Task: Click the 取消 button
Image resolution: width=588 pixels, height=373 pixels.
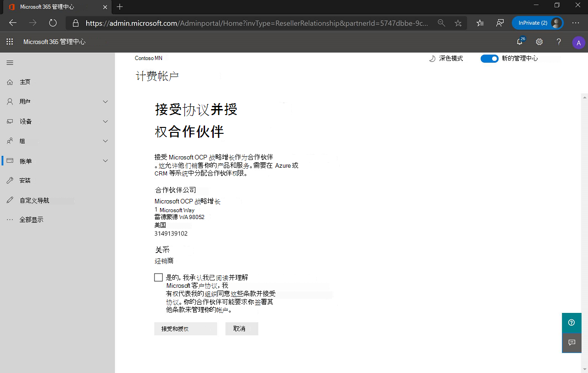Action: pos(242,329)
